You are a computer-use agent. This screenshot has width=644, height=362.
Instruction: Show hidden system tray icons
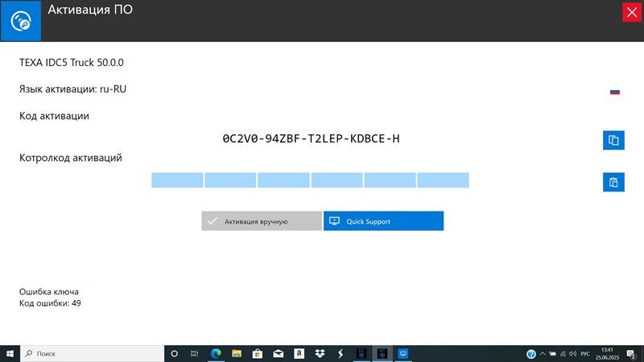[x=543, y=354]
